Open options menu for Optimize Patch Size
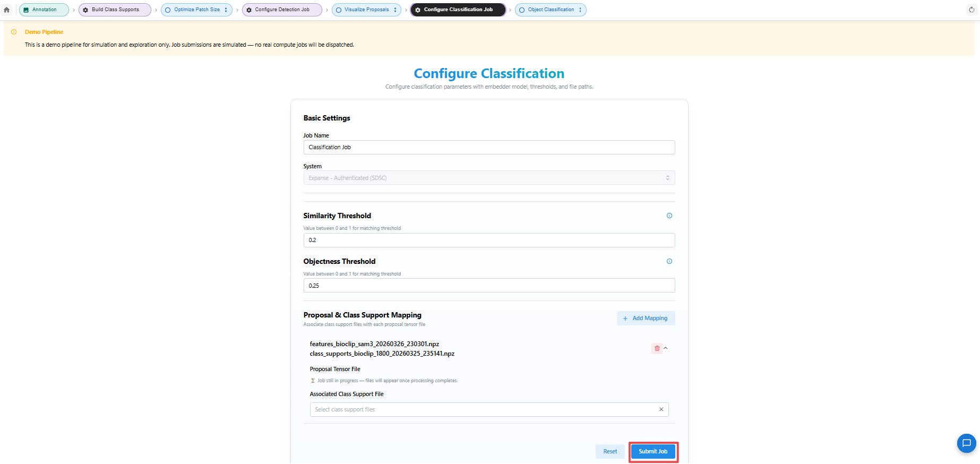This screenshot has height=464, width=980. 226,10
